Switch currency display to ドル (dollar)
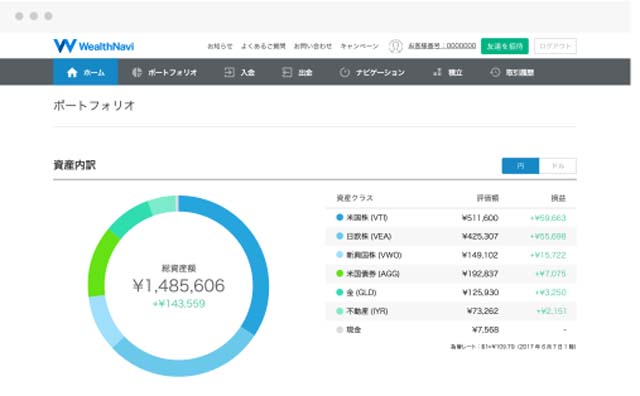 tap(558, 166)
